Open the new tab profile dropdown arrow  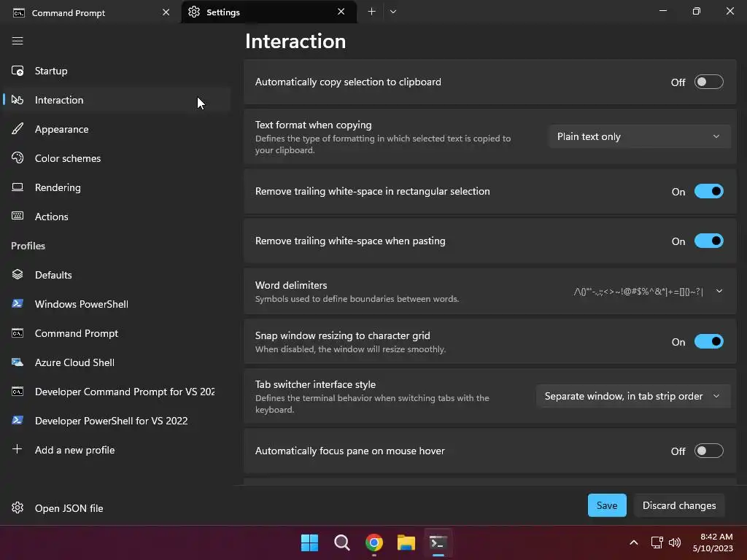393,12
